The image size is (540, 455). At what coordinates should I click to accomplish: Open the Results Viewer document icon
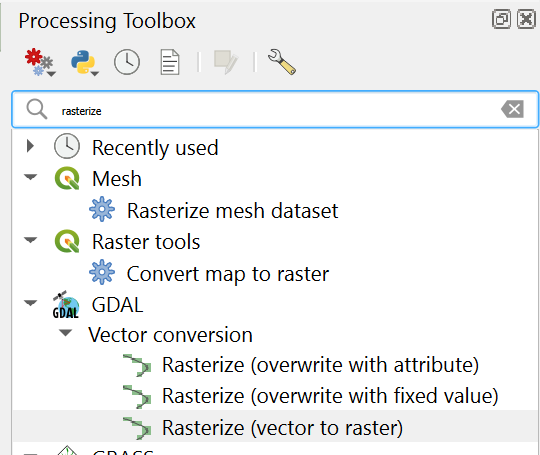(x=170, y=62)
